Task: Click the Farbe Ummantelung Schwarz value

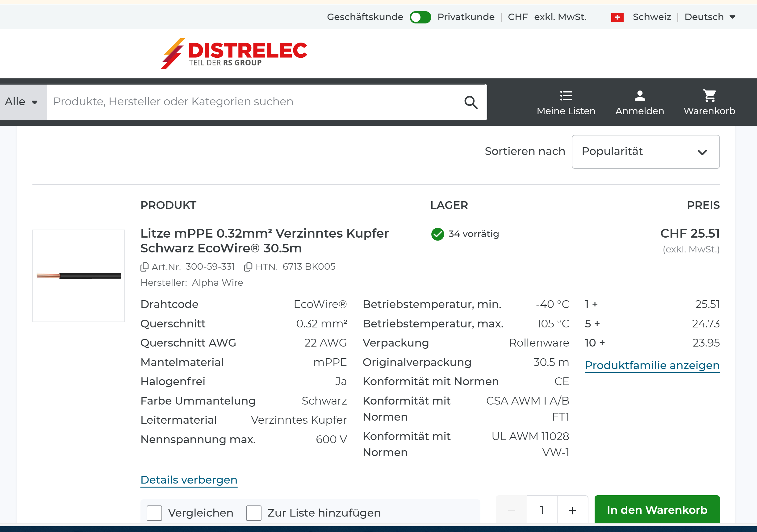Action: (324, 401)
